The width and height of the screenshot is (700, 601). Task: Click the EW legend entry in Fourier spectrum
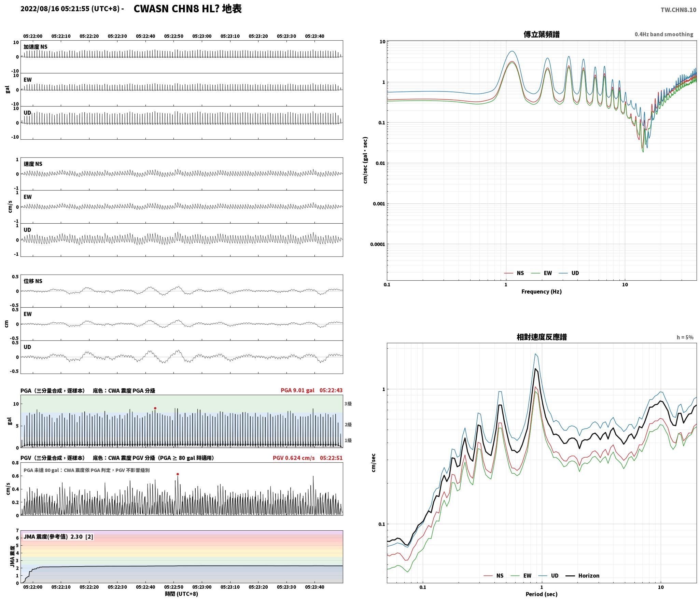point(542,273)
